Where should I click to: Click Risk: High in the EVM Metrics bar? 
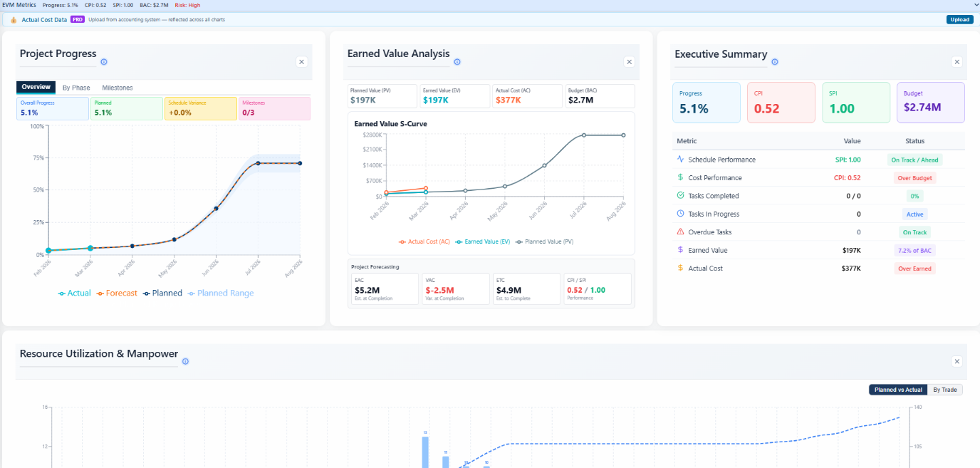[187, 5]
